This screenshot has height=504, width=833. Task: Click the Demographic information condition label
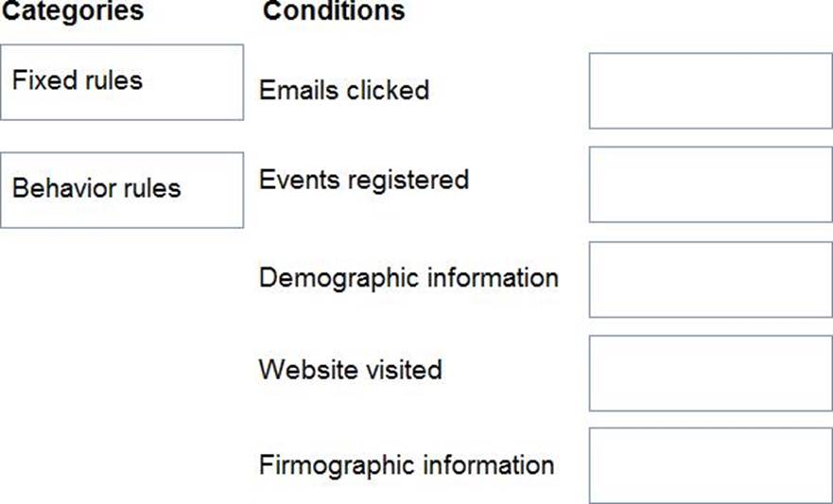pyautogui.click(x=408, y=278)
